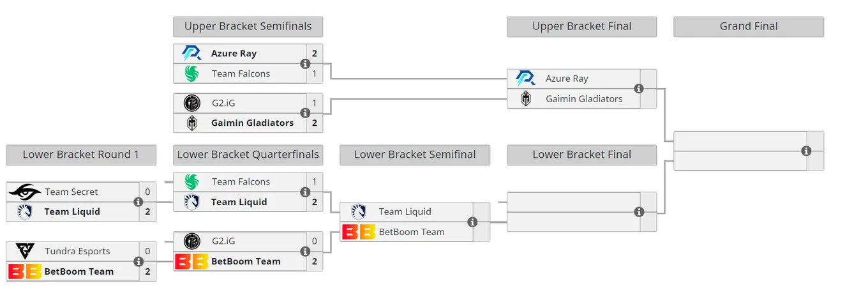The height and width of the screenshot is (290, 868).
Task: Open Gaimin Gladiators in Upper Bracket Final
Action: tap(584, 99)
